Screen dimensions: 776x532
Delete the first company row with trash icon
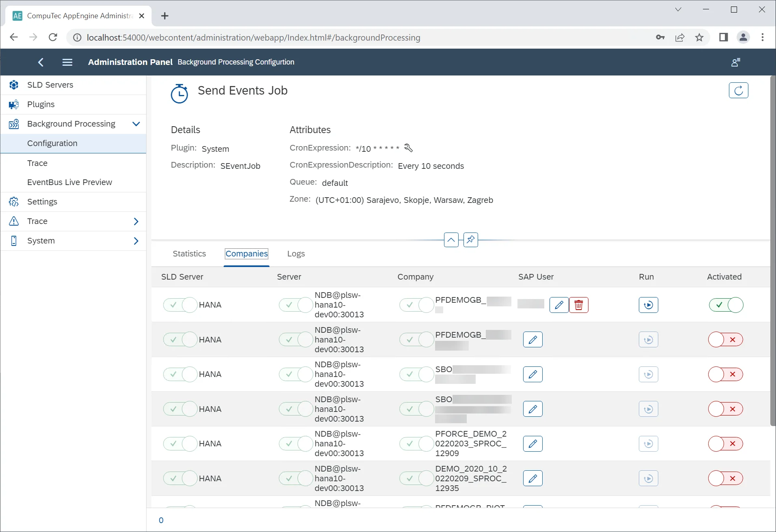(578, 305)
